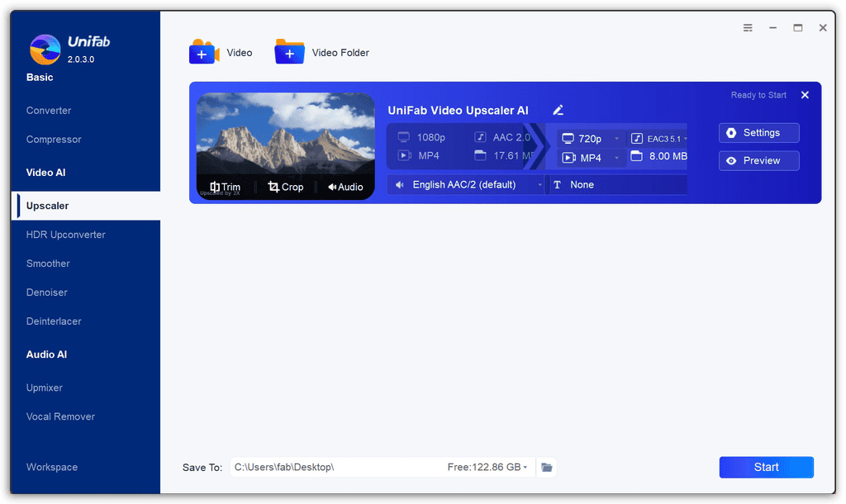Click the mountain video thumbnail

(x=285, y=145)
